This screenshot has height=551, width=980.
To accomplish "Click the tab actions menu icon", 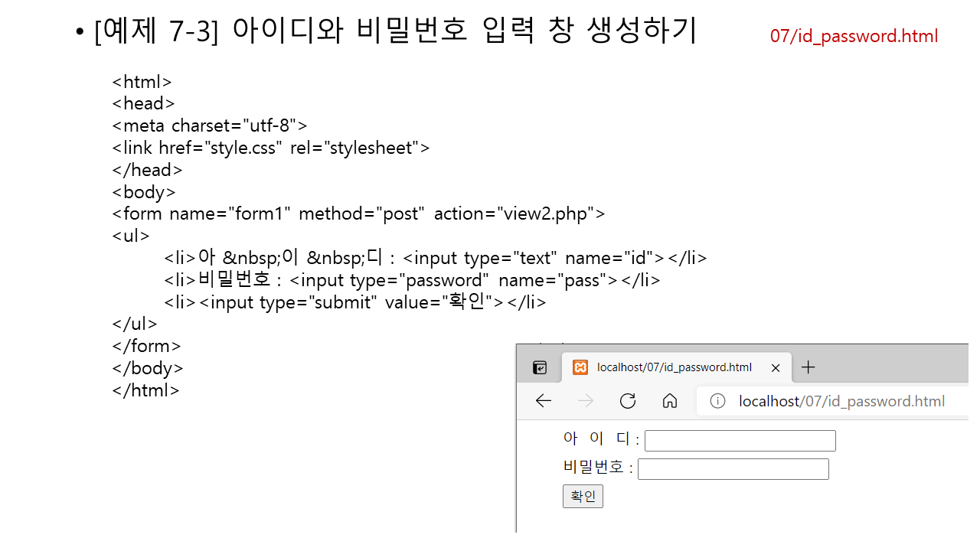I will pos(540,368).
